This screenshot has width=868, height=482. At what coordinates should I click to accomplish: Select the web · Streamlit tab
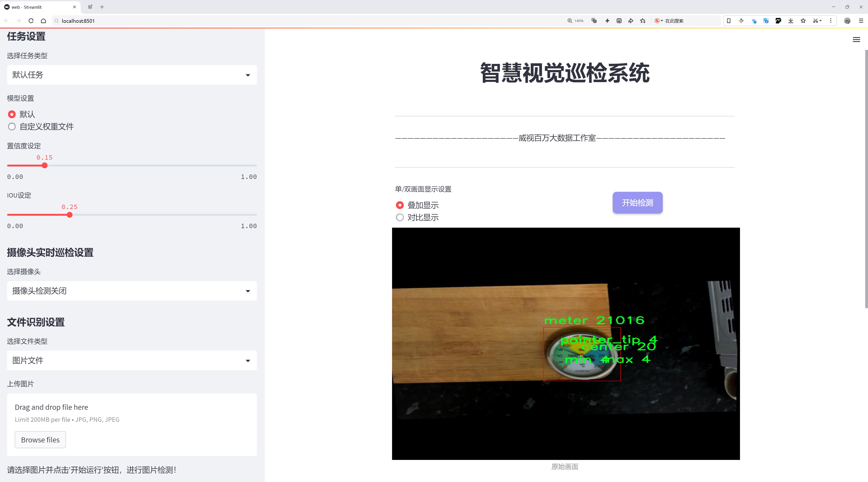click(40, 7)
